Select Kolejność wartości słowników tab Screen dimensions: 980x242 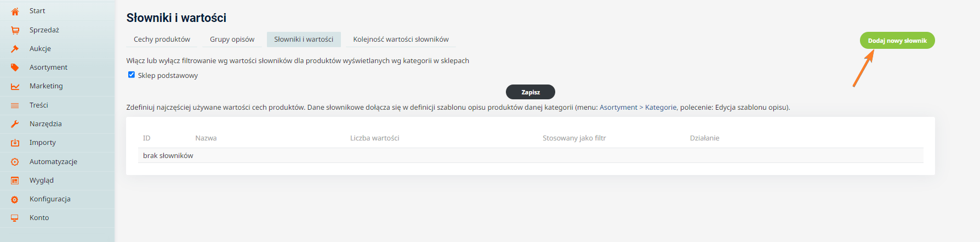[401, 40]
